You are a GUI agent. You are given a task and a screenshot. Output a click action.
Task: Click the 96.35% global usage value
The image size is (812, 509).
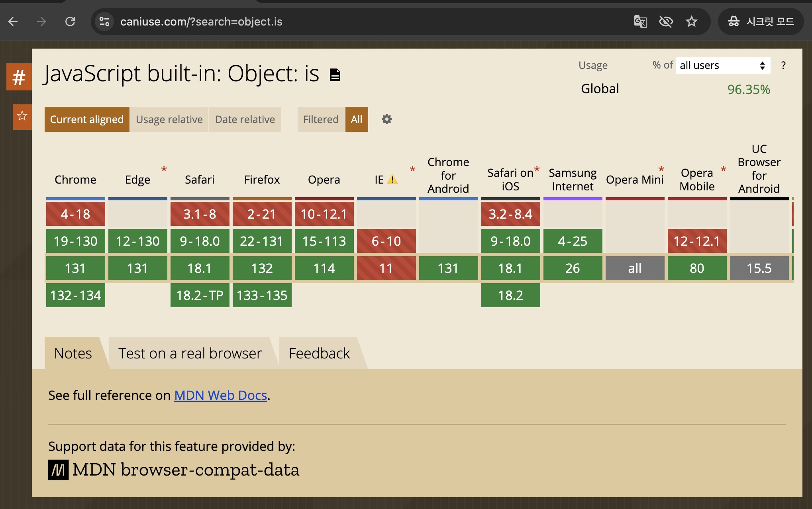tap(749, 89)
